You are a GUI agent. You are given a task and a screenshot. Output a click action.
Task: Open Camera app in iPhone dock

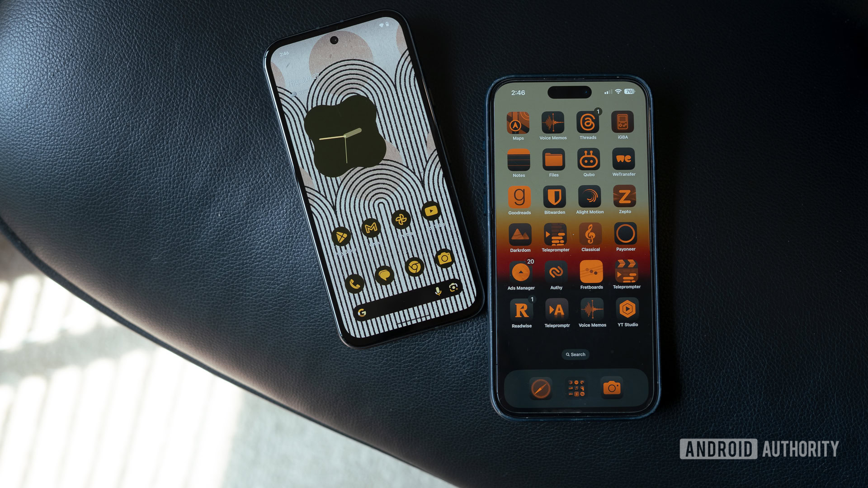(x=612, y=388)
